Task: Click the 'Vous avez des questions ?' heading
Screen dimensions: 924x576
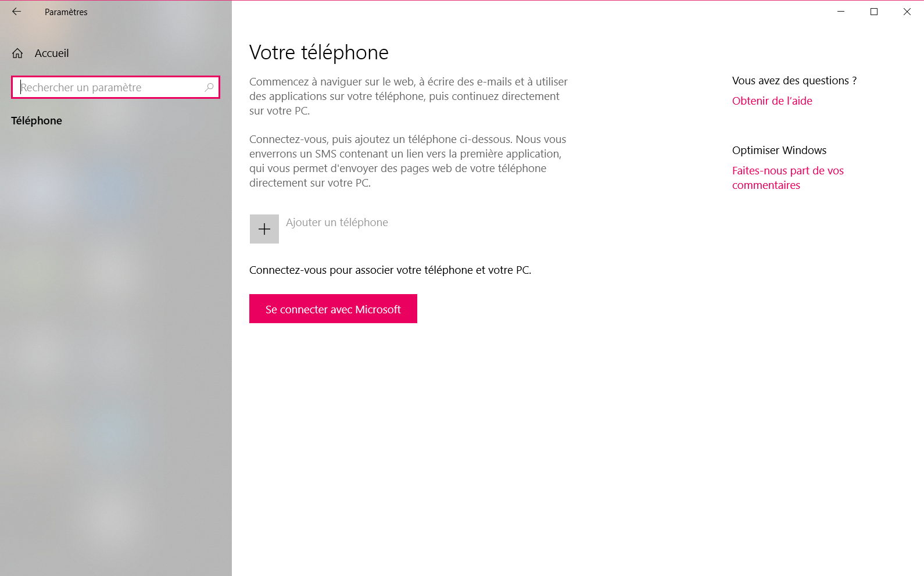Action: click(794, 81)
